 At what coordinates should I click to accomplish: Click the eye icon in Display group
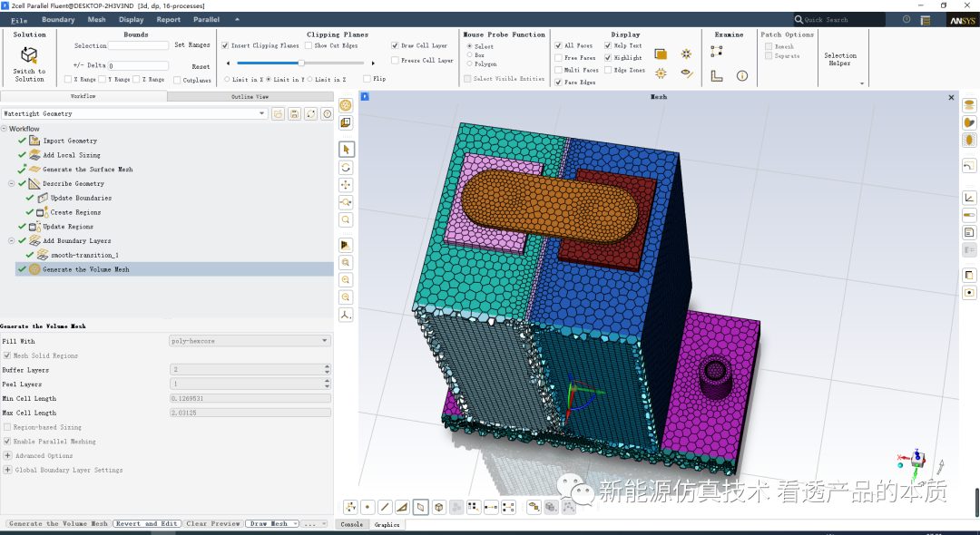[x=687, y=74]
